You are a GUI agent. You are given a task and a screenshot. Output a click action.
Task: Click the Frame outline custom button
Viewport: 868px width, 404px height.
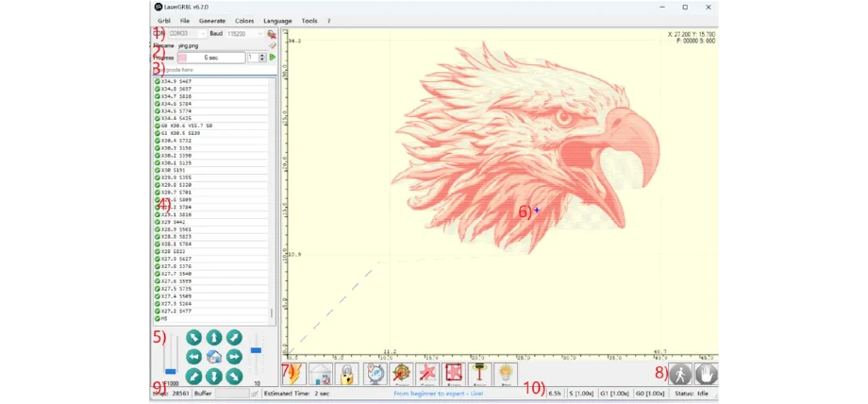(x=454, y=374)
